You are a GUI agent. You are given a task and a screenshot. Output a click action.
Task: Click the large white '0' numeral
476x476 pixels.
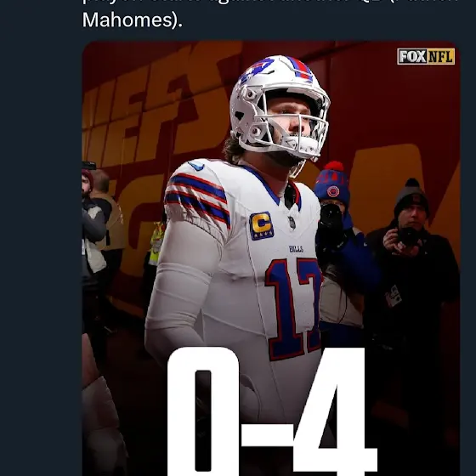(x=203, y=411)
